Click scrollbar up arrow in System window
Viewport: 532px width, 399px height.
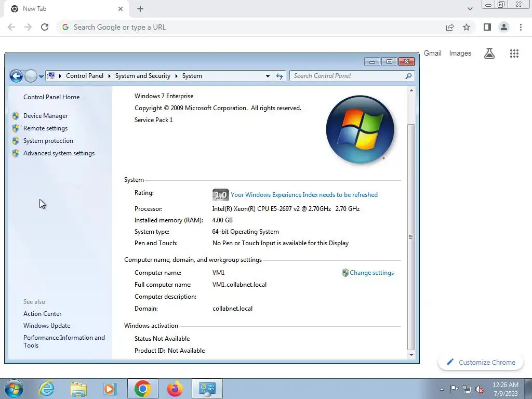coord(411,90)
